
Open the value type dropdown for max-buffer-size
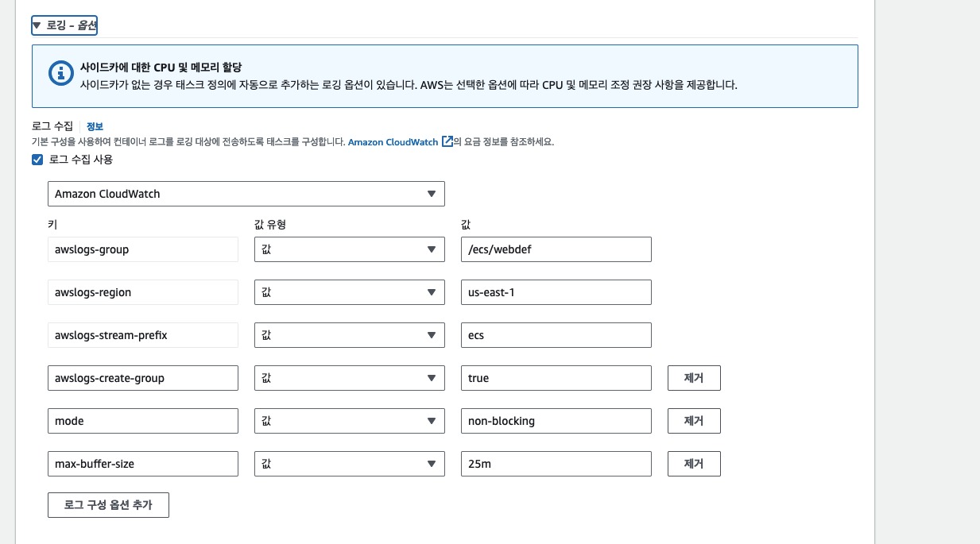point(350,464)
